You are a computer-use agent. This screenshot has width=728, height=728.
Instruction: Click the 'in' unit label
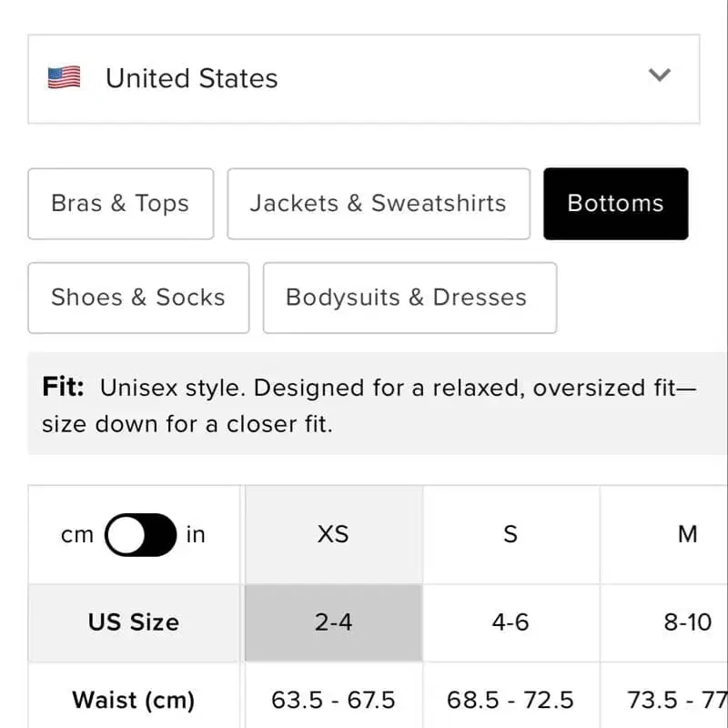click(x=196, y=535)
